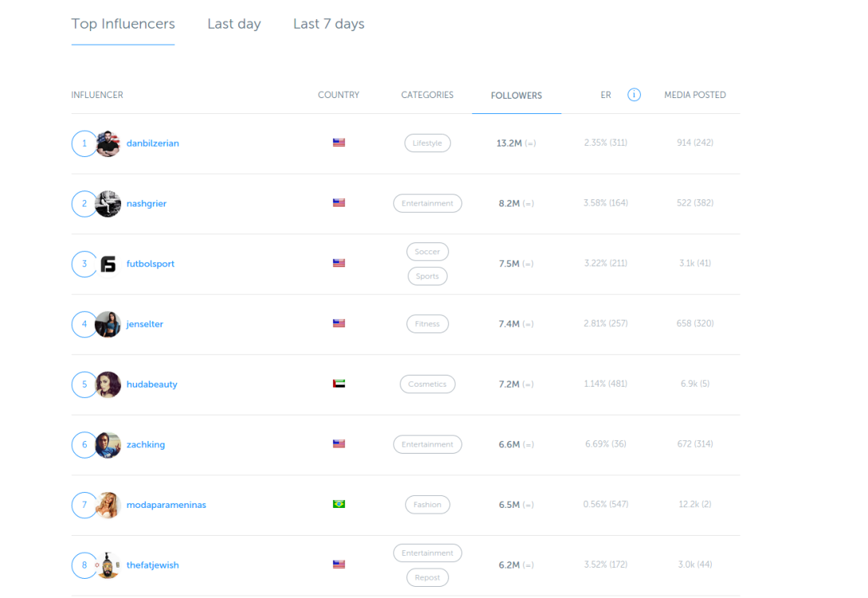This screenshot has height=598, width=868.
Task: Sort by the Media Posted column
Action: 695,95
